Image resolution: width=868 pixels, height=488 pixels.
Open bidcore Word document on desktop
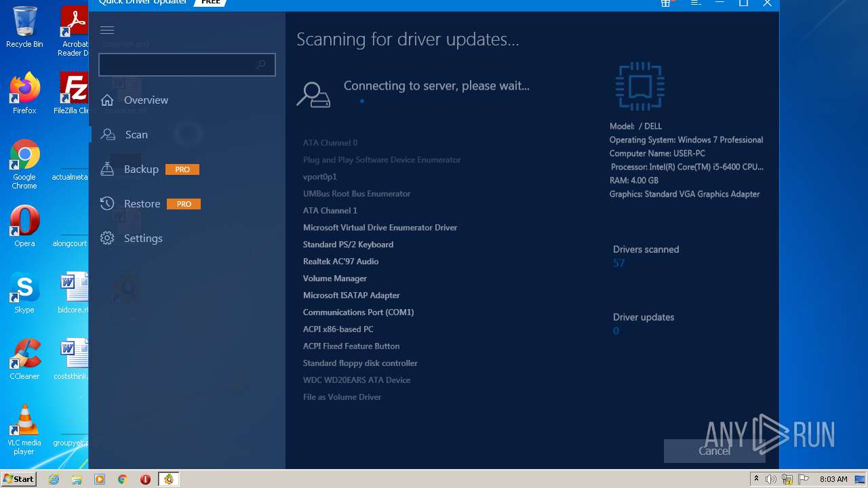(x=73, y=293)
